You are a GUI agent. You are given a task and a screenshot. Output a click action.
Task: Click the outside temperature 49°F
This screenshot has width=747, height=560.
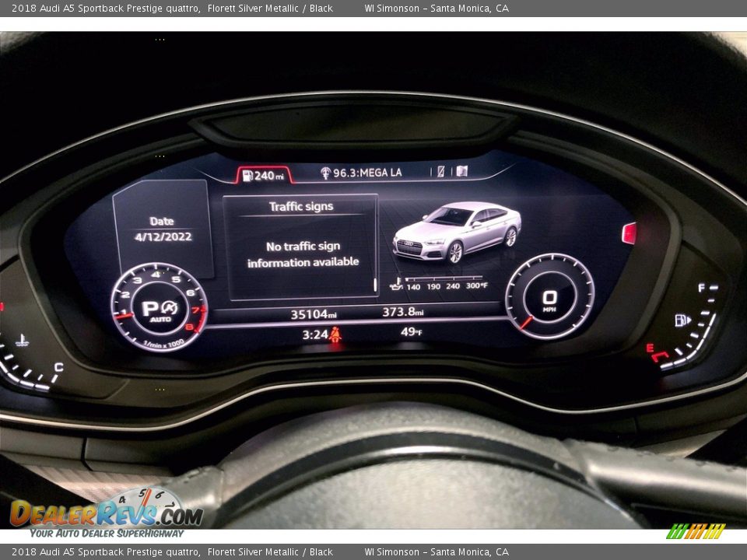tap(411, 331)
